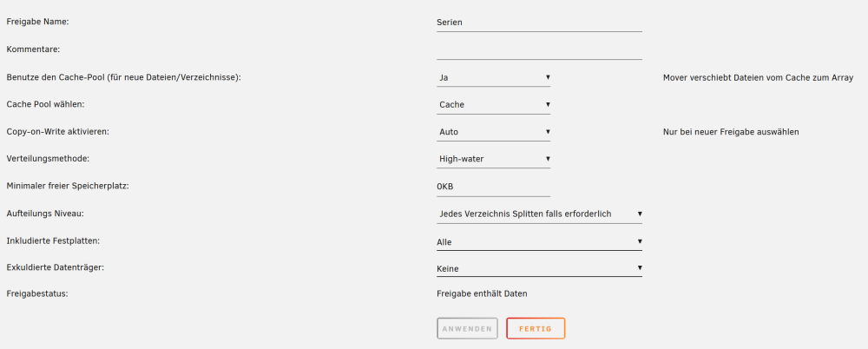Click the Anwenden button
This screenshot has height=349, width=868.
[x=467, y=328]
